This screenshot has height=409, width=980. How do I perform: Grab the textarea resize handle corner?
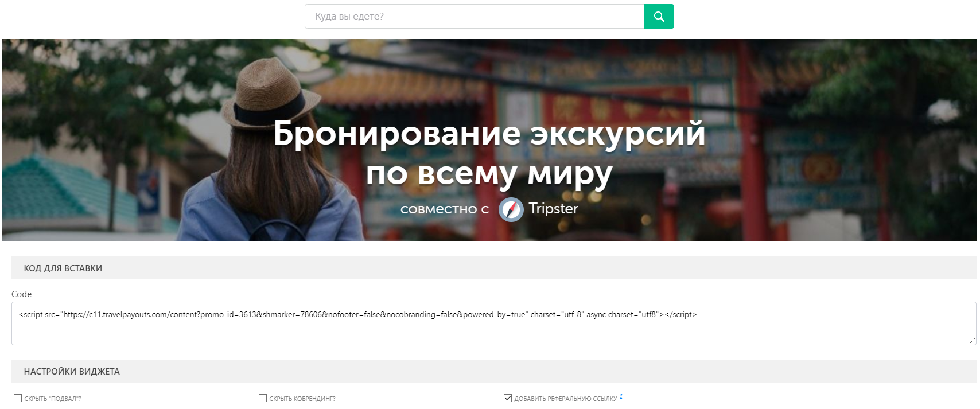pyautogui.click(x=972, y=341)
